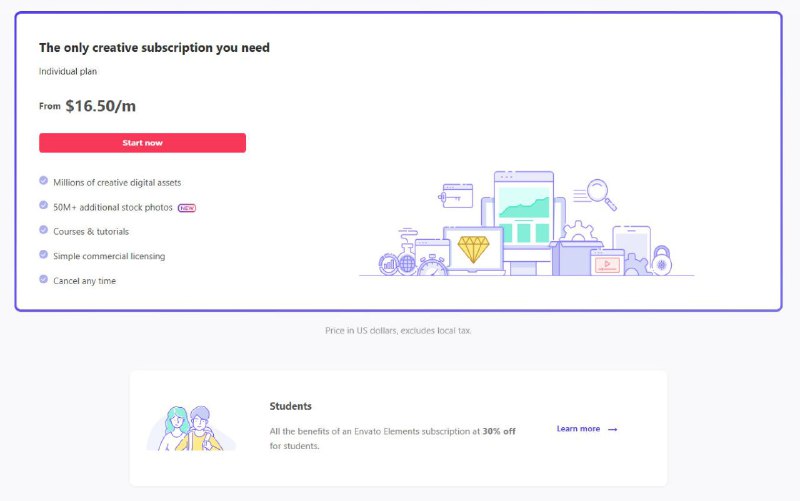Click the checkmark beside Courses & tutorials
Screen dimensions: 800x501
[x=43, y=230]
